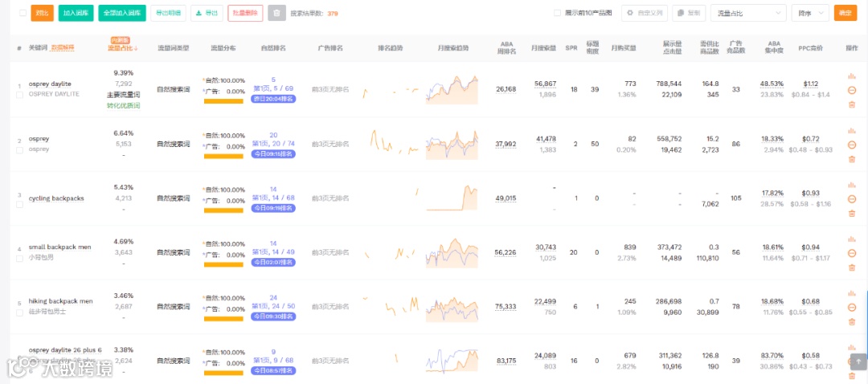Click the 今日02:07排名 badge
This screenshot has width=868, height=384.
tap(273, 262)
